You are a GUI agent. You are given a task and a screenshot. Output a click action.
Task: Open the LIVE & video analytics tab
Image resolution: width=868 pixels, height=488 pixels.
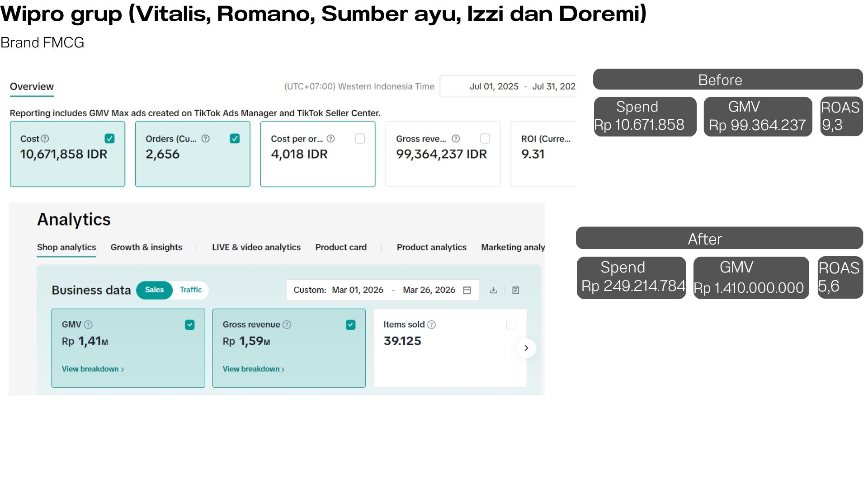click(x=256, y=247)
